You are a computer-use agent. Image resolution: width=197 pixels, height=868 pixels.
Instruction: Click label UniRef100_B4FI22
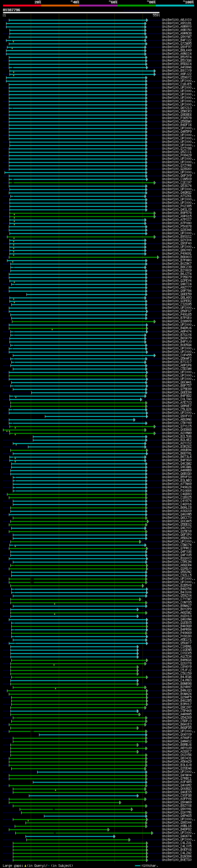click(x=177, y=40)
